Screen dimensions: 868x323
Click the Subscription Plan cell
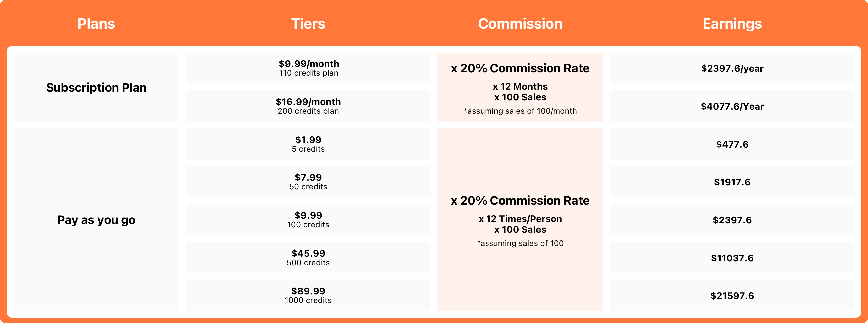click(x=96, y=87)
